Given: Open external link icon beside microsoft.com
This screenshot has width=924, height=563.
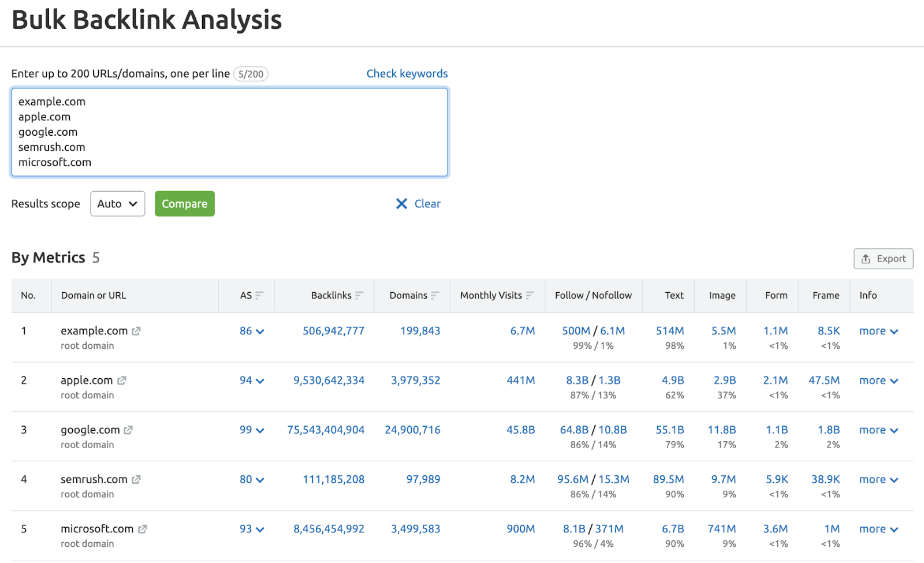Looking at the screenshot, I should point(143,529).
